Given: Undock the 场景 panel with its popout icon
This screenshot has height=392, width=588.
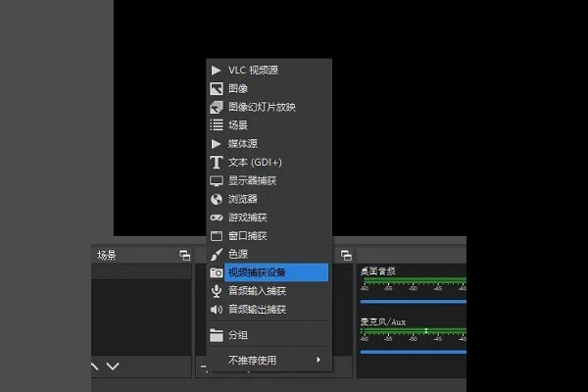Looking at the screenshot, I should [185, 256].
